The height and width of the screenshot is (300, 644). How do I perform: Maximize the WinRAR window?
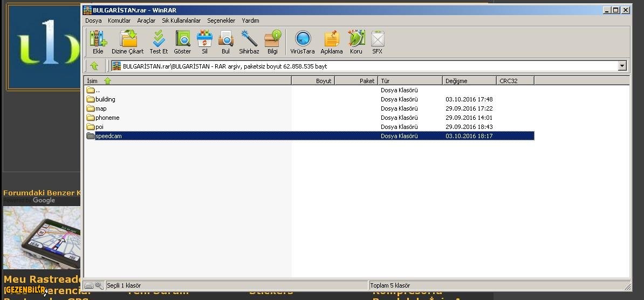pyautogui.click(x=615, y=10)
